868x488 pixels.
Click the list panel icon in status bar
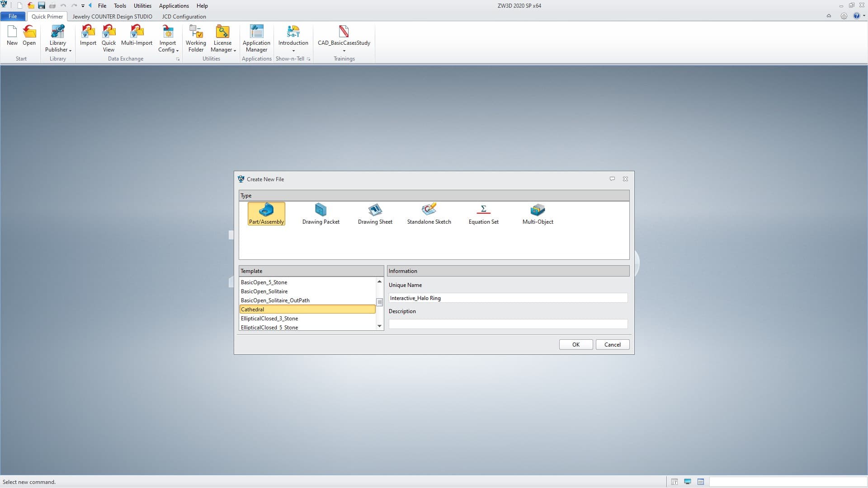pos(700,482)
